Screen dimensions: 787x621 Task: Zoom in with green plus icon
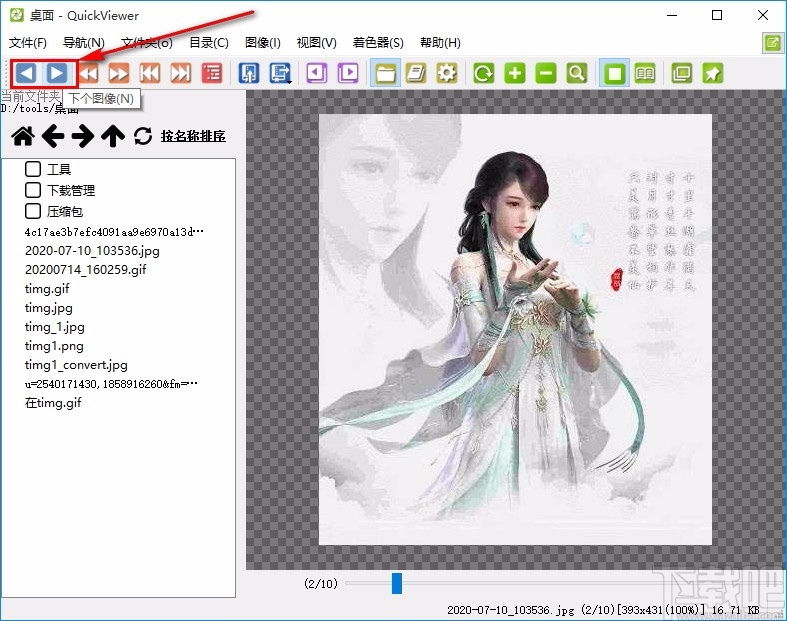(x=515, y=73)
